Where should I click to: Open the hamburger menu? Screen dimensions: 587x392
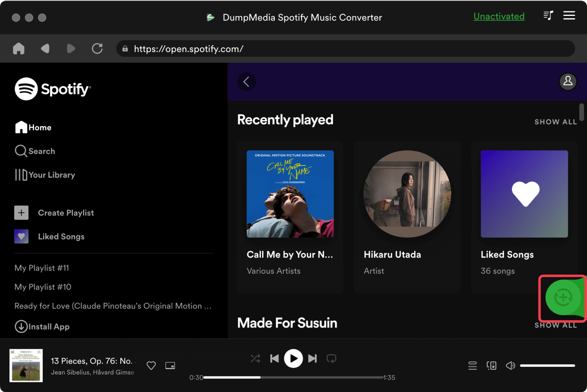(x=569, y=15)
